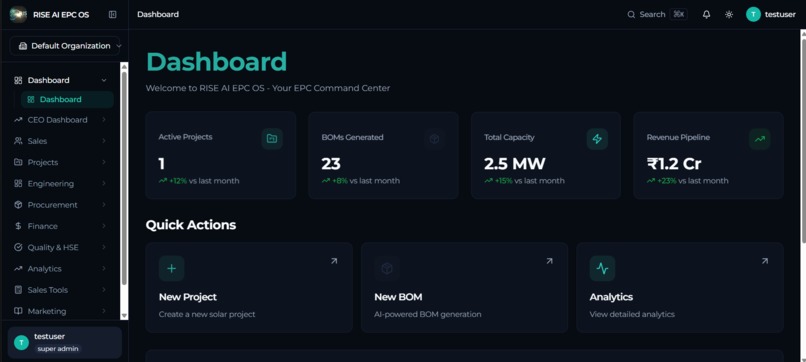This screenshot has height=362, width=806.
Task: Click the BOMs Generated value '23'
Action: tap(331, 164)
